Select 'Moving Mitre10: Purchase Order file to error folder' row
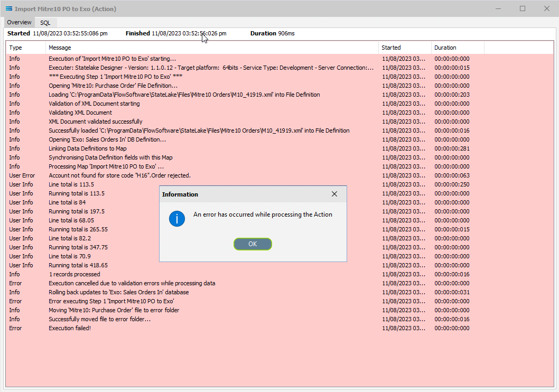 [x=279, y=311]
